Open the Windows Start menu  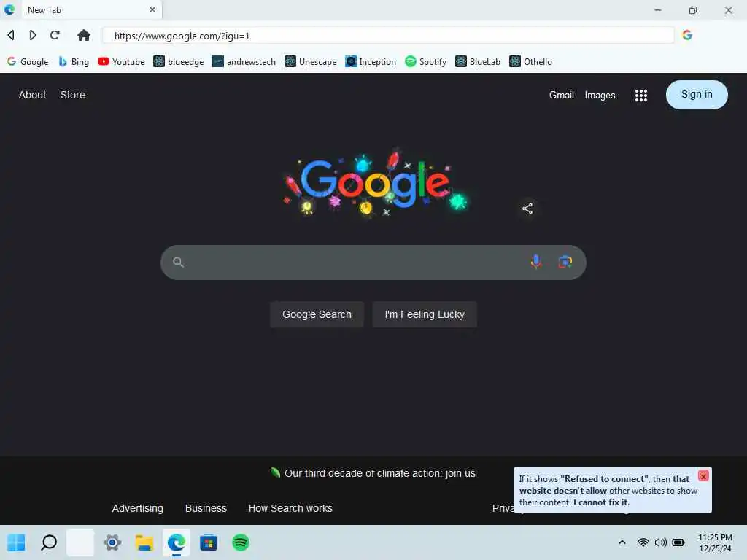(16, 542)
